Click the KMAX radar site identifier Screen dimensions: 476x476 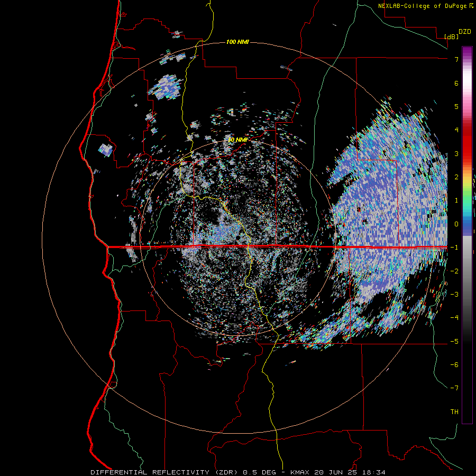coord(300,472)
